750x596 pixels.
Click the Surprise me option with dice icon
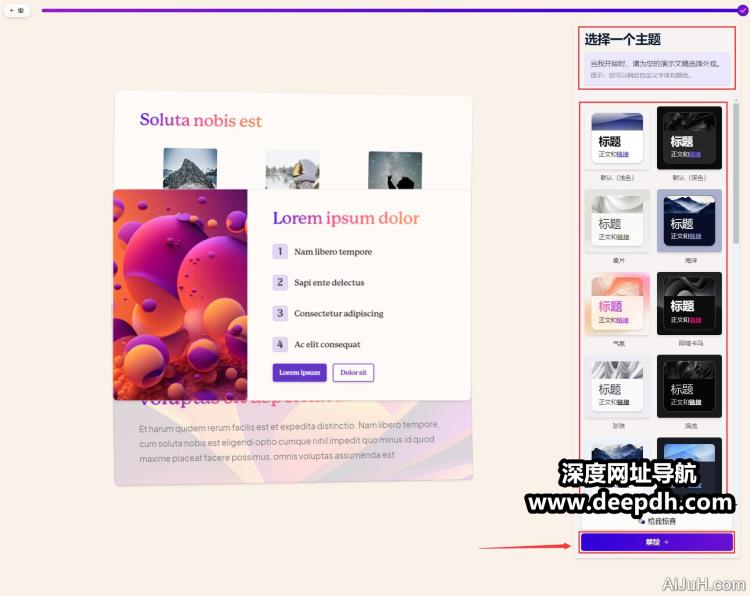(657, 521)
